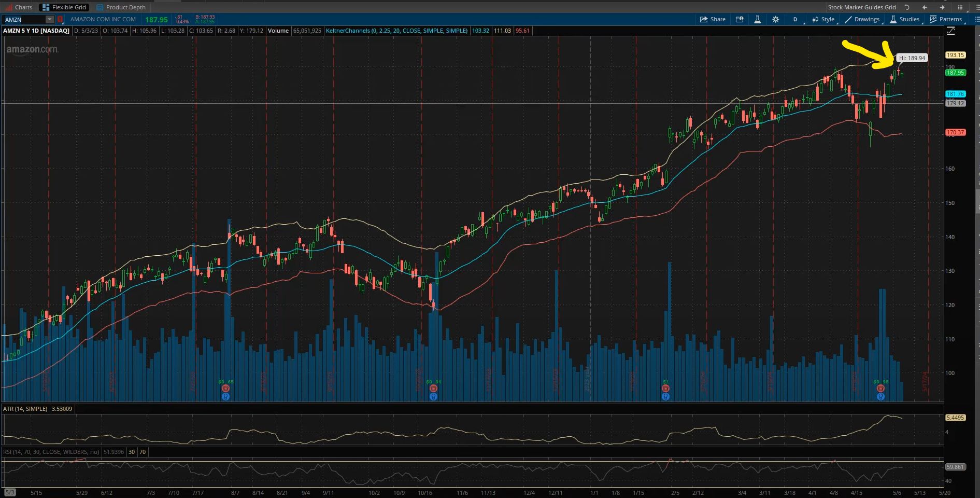Open the Drawings menu

(x=862, y=19)
